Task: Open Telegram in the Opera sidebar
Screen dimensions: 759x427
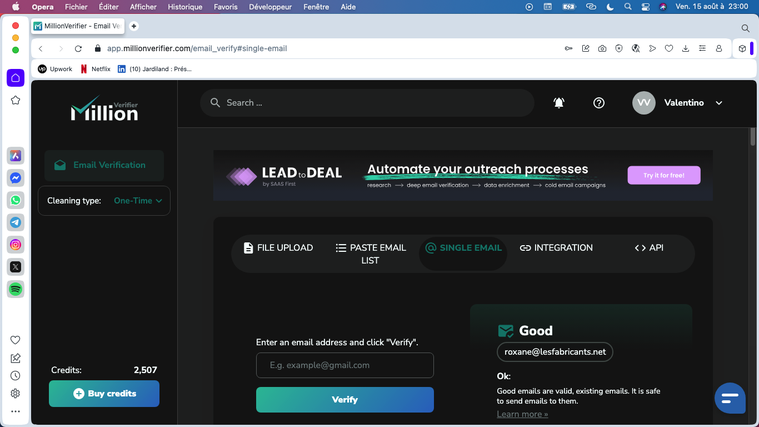Action: point(15,222)
